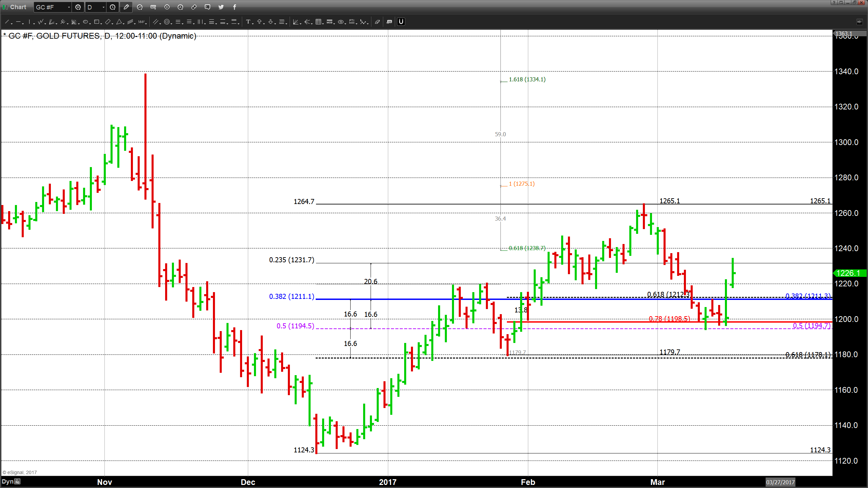Screen dimensions: 868x488
Task: Share chart on Facebook
Action: pos(234,7)
